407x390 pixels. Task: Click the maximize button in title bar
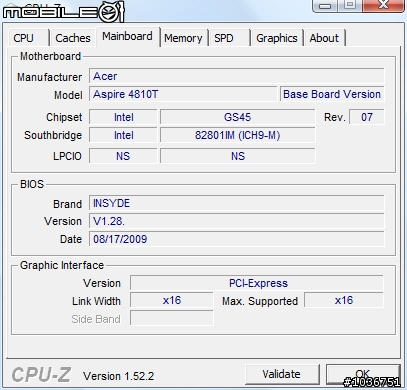pos(350,5)
